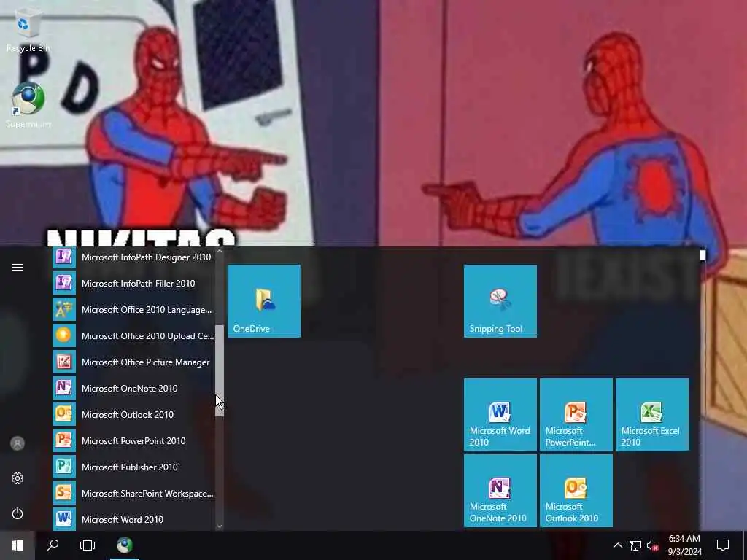Click the Publisher 2010 list icon
Image resolution: width=747 pixels, height=560 pixels.
(64, 467)
